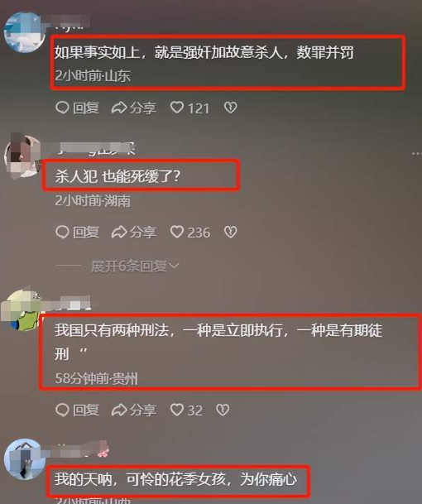Like the Shandong comment with 121 likes
This screenshot has width=422, height=504.
(189, 108)
